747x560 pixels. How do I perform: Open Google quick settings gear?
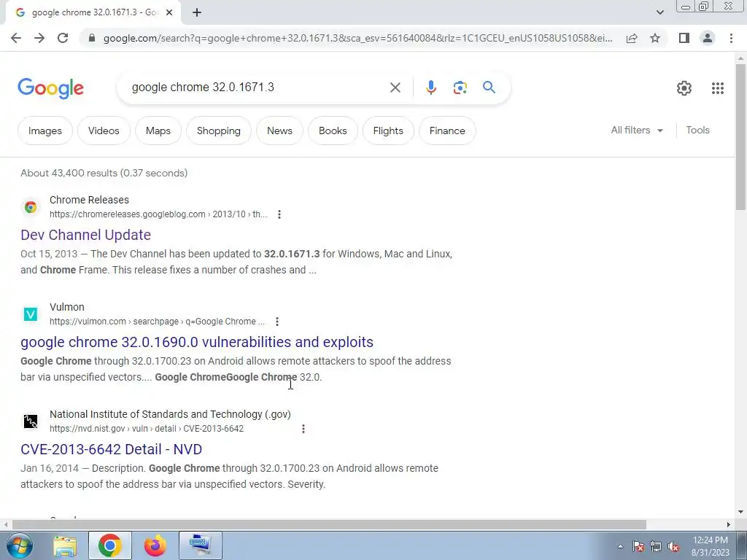(684, 88)
